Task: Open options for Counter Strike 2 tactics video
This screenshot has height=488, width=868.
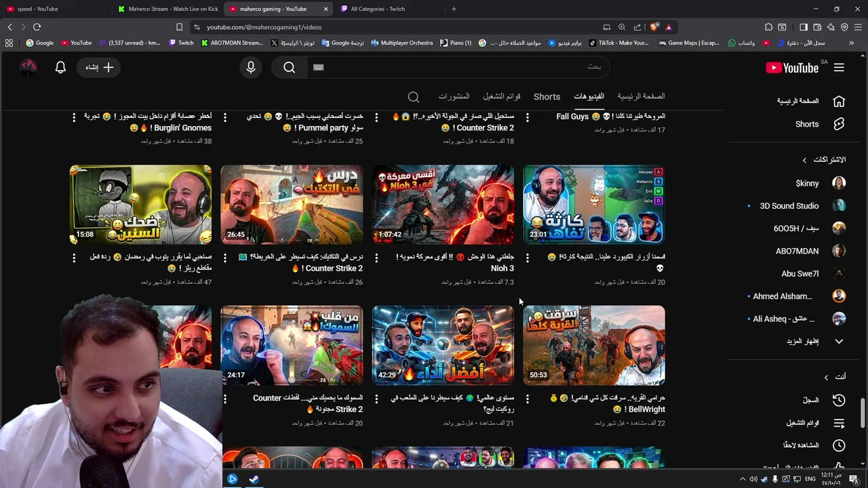Action: pos(225,258)
